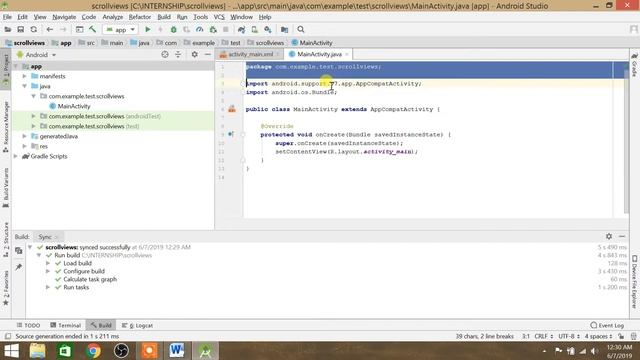Open the VCS menu
640x360 pixels.
(219, 17)
